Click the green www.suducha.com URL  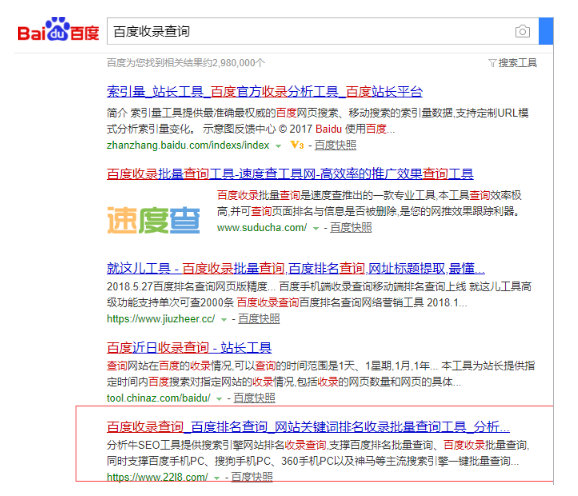[262, 228]
